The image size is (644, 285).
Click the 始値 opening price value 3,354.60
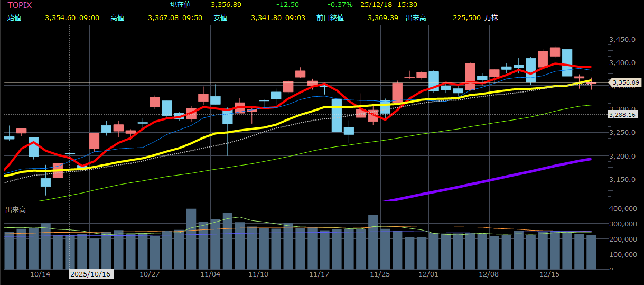click(x=61, y=17)
